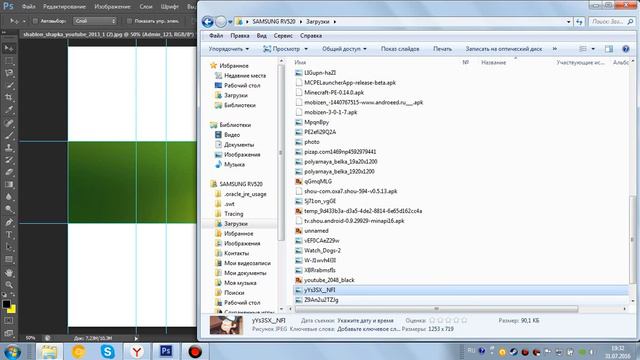Select Недавние места in navigation pane
The image size is (640, 360).
click(x=244, y=76)
